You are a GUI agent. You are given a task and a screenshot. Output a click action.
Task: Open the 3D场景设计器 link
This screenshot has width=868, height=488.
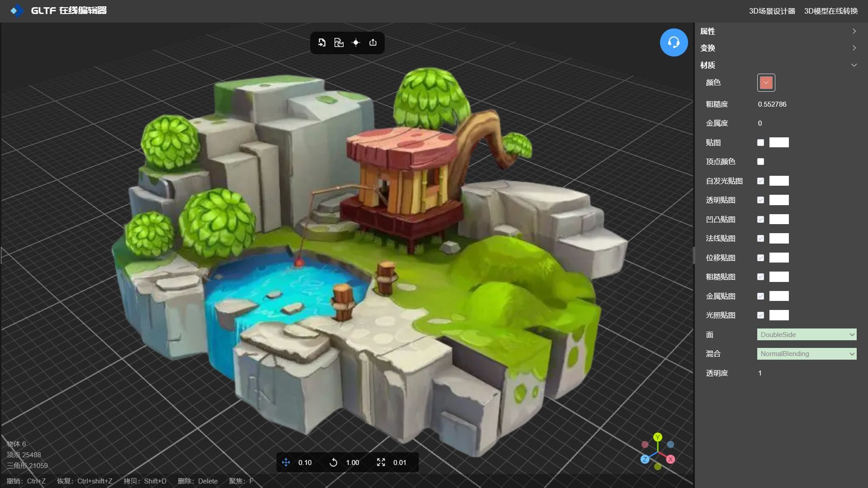pos(772,11)
